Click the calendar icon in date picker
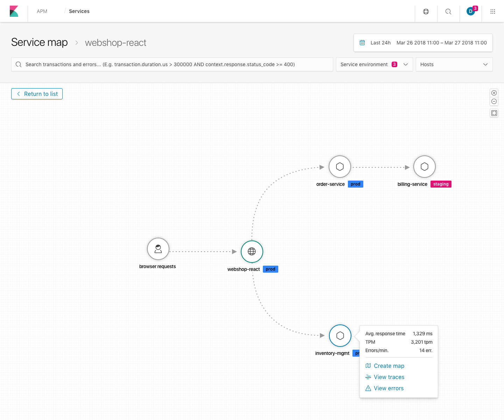 click(x=362, y=43)
